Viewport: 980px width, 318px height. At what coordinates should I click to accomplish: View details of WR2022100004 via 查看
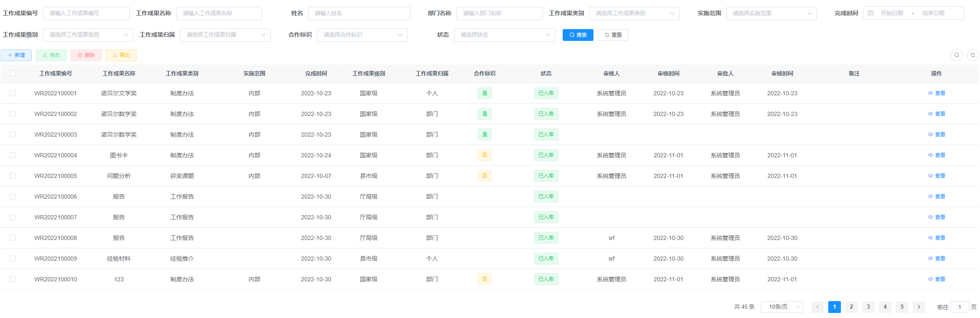[936, 155]
